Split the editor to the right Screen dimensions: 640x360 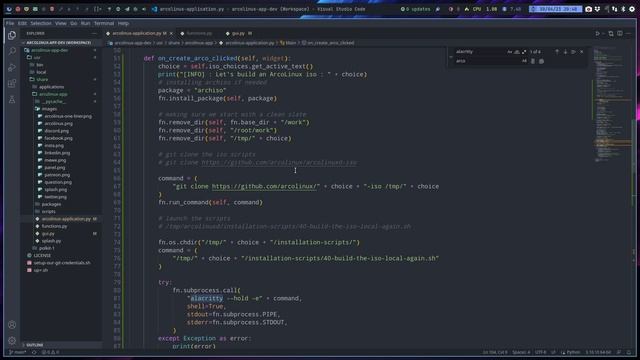coord(620,33)
